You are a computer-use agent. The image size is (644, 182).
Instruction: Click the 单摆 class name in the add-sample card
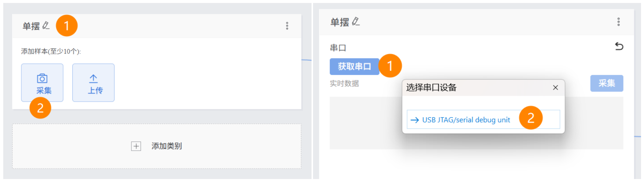(31, 26)
